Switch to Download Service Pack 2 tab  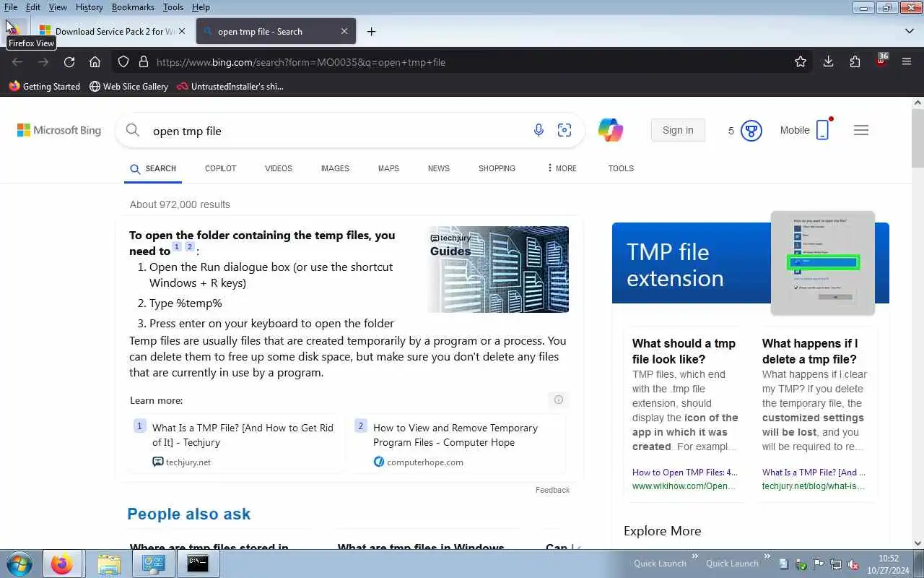tap(111, 31)
